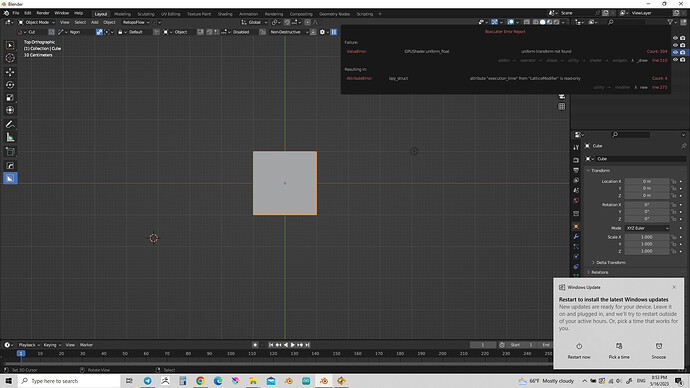Viewport: 690px width, 388px height.
Task: Toggle X-ray viewport mode
Action: 527,22
